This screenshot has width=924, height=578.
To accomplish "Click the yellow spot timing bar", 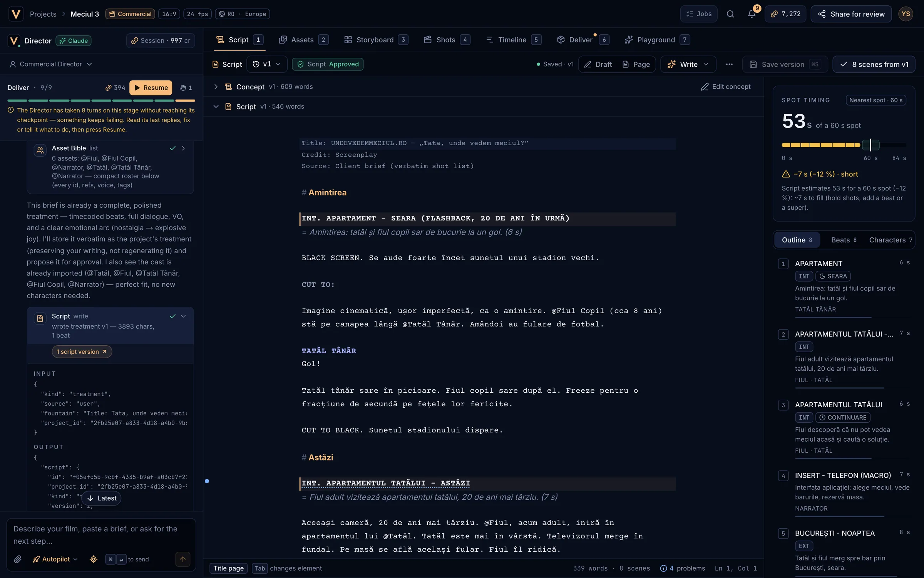I will pos(821,145).
